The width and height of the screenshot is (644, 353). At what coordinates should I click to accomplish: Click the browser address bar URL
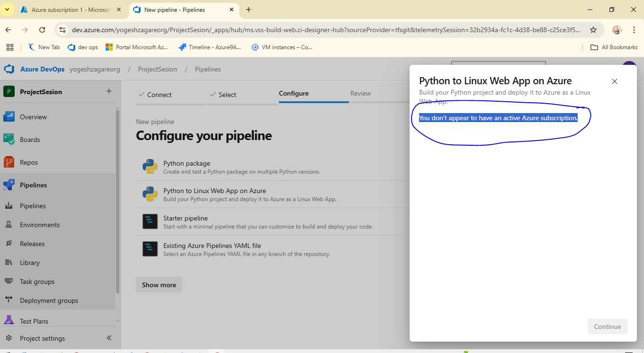pyautogui.click(x=326, y=30)
